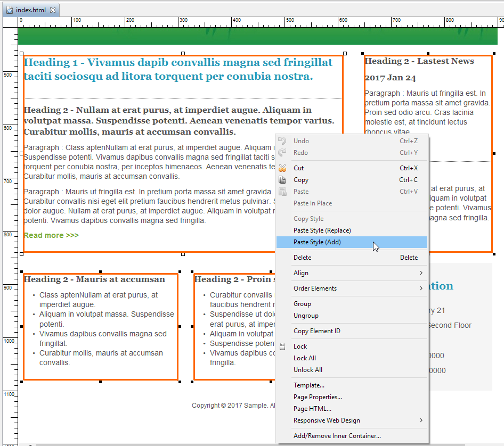The image size is (504, 446).
Task: Click the Heading 2 - Mauris at accumsan text
Action: (94, 279)
